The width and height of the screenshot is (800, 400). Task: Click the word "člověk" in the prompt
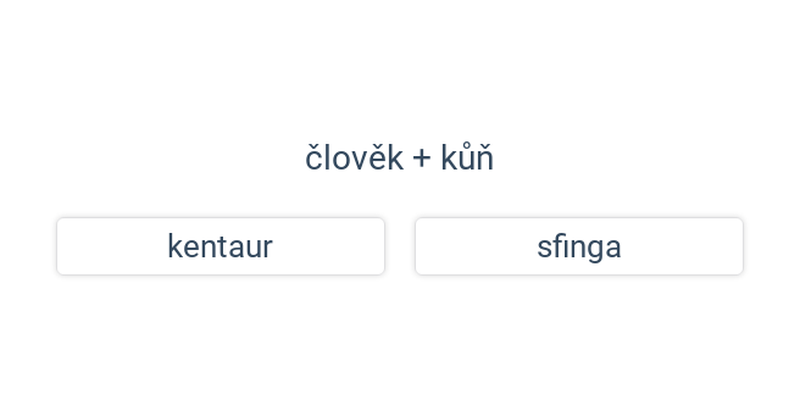354,158
